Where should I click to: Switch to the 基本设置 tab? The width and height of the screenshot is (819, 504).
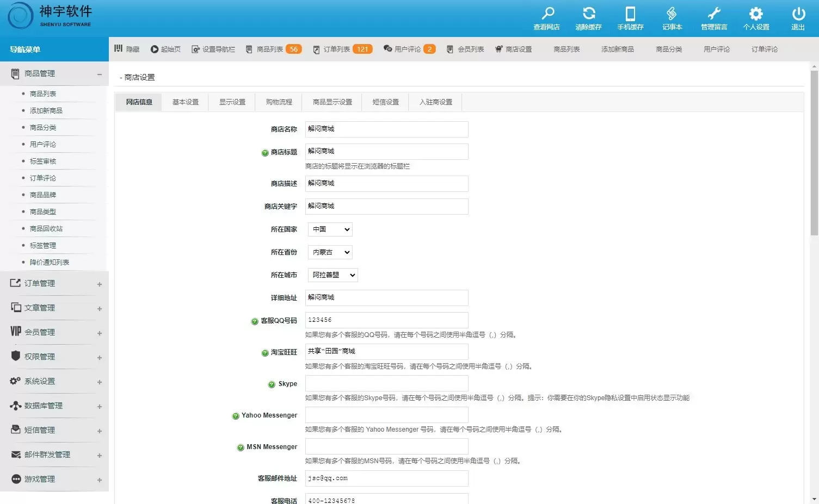coord(185,102)
